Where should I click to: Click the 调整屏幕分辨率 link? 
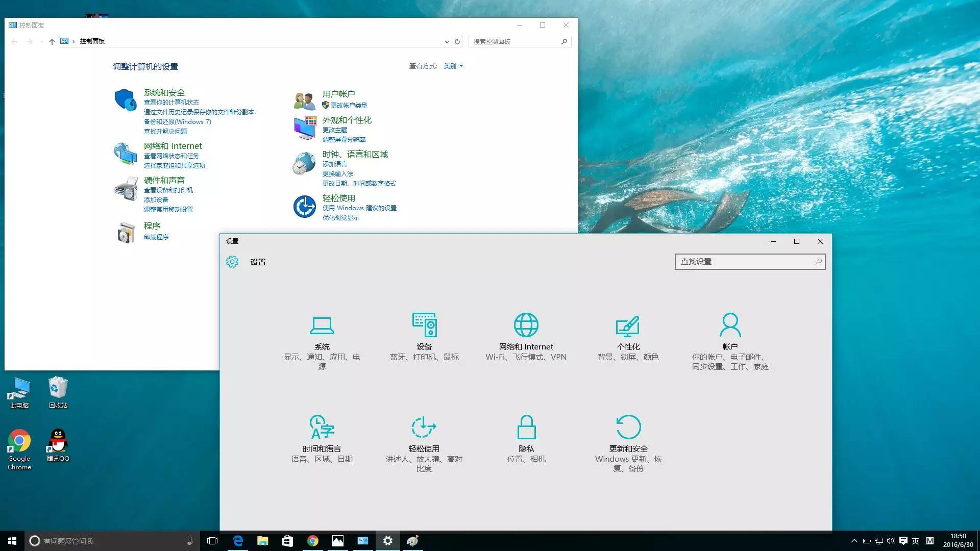[x=344, y=139]
